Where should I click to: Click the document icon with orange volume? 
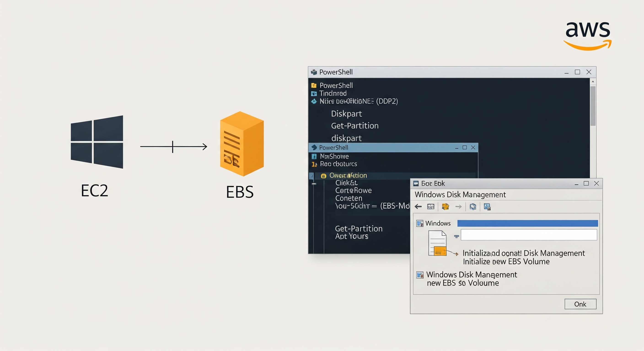pyautogui.click(x=437, y=243)
